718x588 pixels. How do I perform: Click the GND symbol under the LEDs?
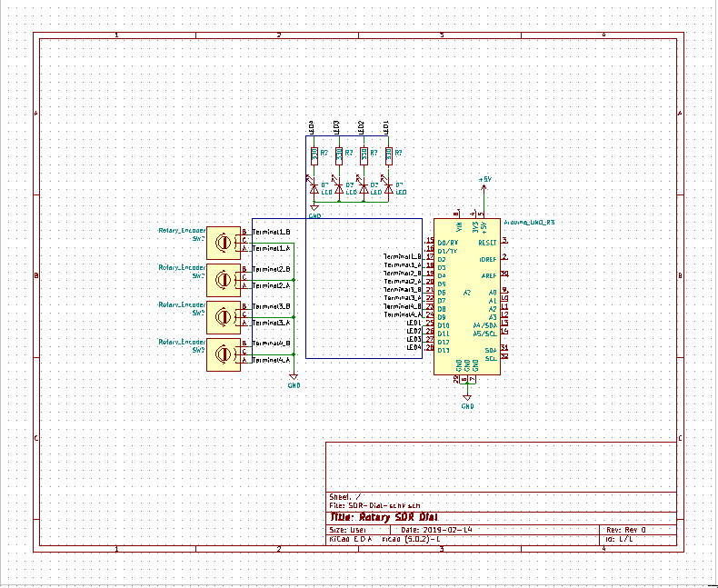click(x=314, y=213)
